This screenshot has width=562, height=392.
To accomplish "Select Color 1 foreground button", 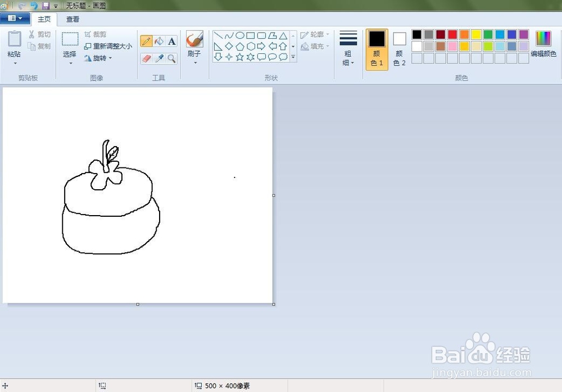I will pos(377,49).
